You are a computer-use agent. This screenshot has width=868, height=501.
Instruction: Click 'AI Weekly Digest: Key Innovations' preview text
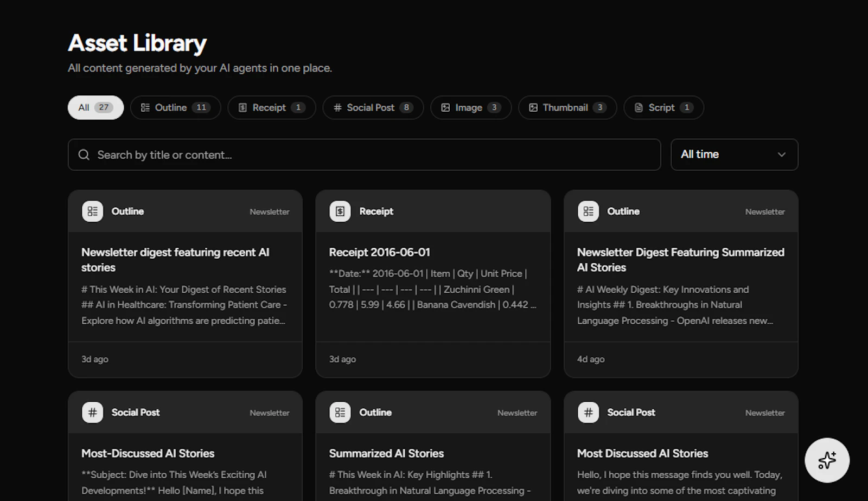pyautogui.click(x=675, y=305)
